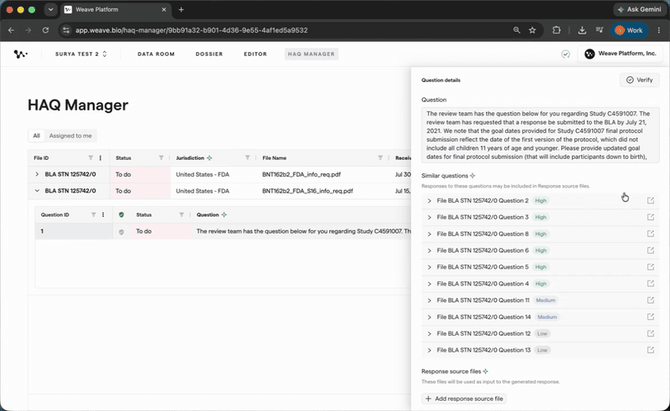Open the File Name column filter icon
This screenshot has height=411, width=670.
[380, 158]
